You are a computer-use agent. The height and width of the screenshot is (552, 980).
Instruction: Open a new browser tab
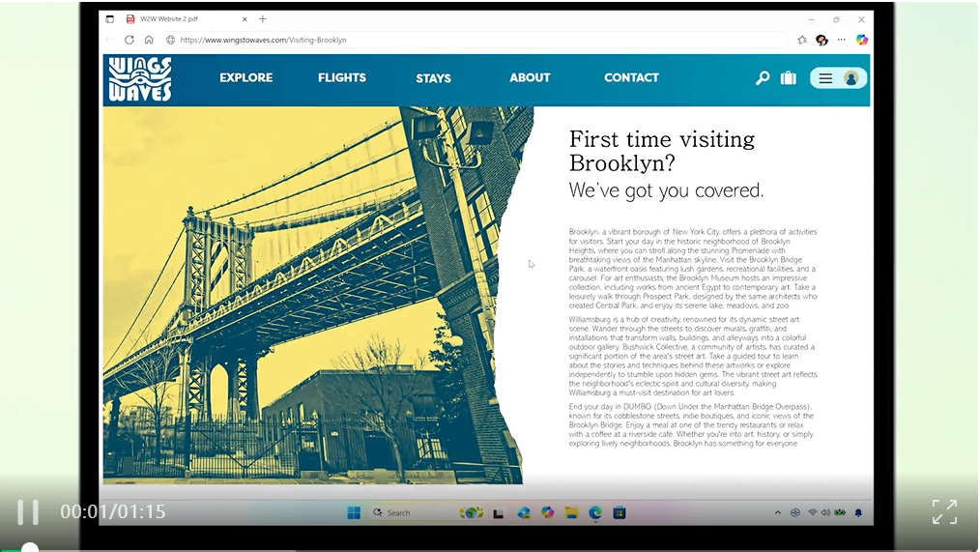click(263, 18)
